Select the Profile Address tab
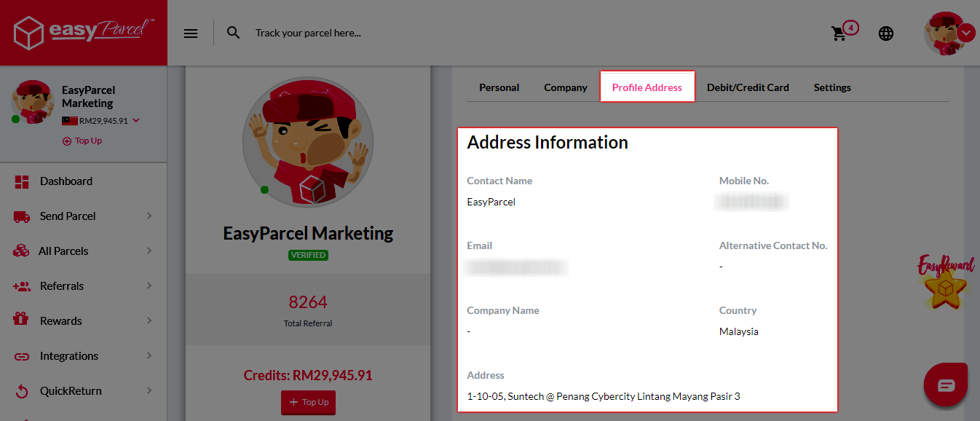The height and width of the screenshot is (421, 980). 647,87
